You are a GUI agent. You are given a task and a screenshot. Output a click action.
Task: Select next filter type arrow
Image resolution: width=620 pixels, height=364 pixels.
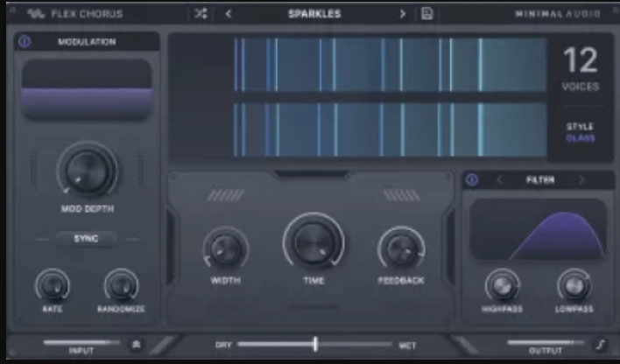pyautogui.click(x=581, y=180)
